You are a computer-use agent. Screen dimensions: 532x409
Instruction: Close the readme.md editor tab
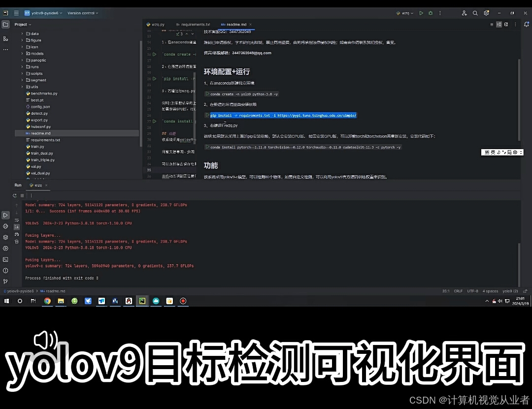[x=250, y=25]
